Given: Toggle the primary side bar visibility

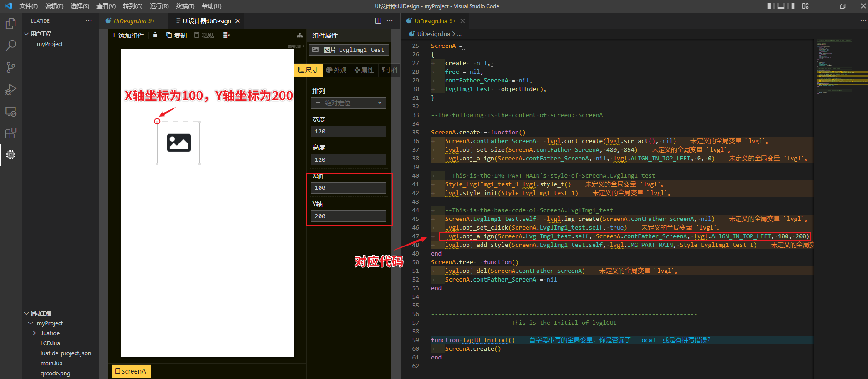Looking at the screenshot, I should pyautogui.click(x=771, y=6).
